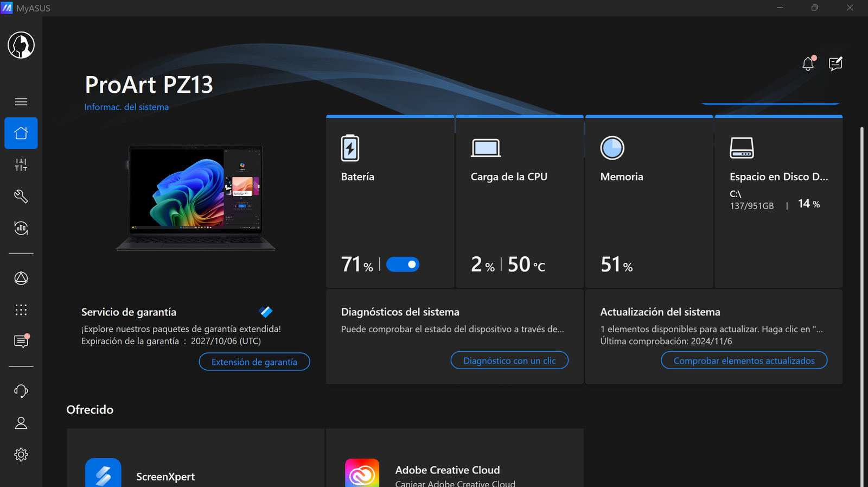Open the news and messages sidebar icon
The image size is (868, 487).
pyautogui.click(x=21, y=341)
